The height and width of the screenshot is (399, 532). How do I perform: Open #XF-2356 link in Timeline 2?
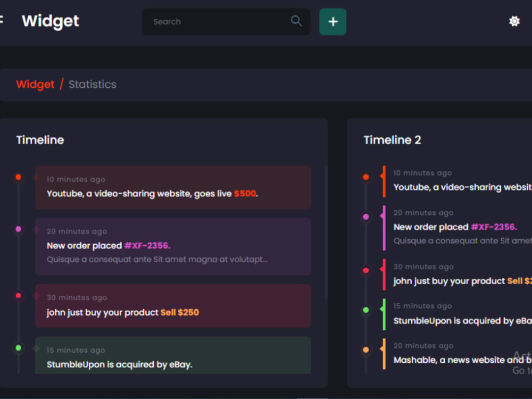point(494,227)
